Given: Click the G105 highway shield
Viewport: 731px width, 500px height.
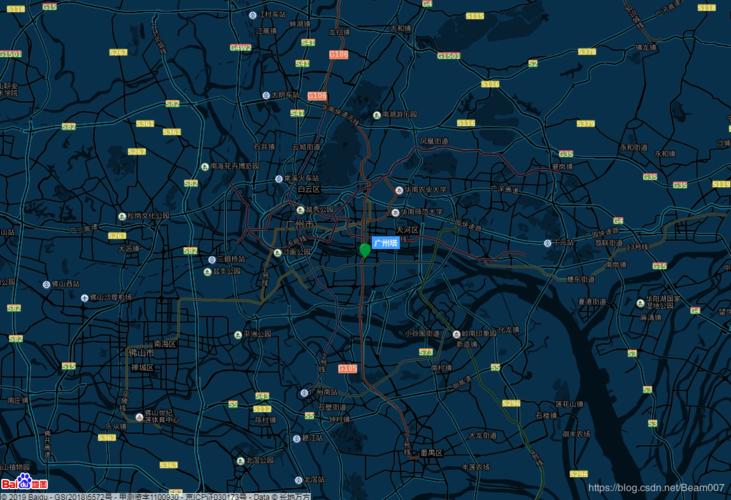Looking at the screenshot, I should tap(347, 369).
